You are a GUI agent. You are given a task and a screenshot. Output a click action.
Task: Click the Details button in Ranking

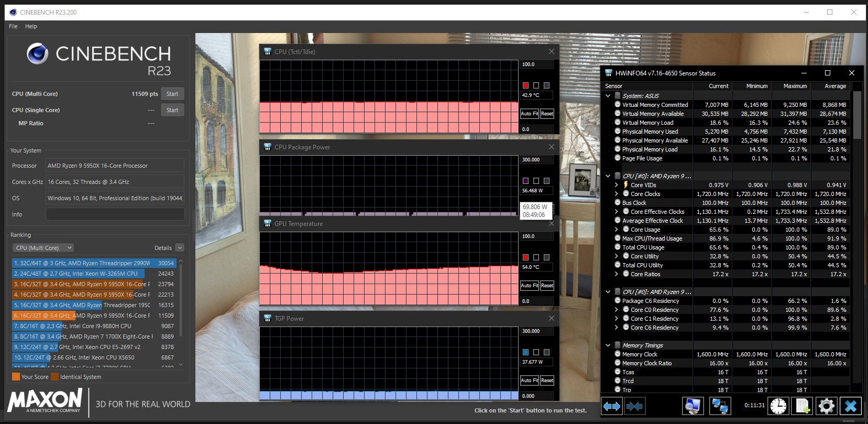[x=163, y=247]
